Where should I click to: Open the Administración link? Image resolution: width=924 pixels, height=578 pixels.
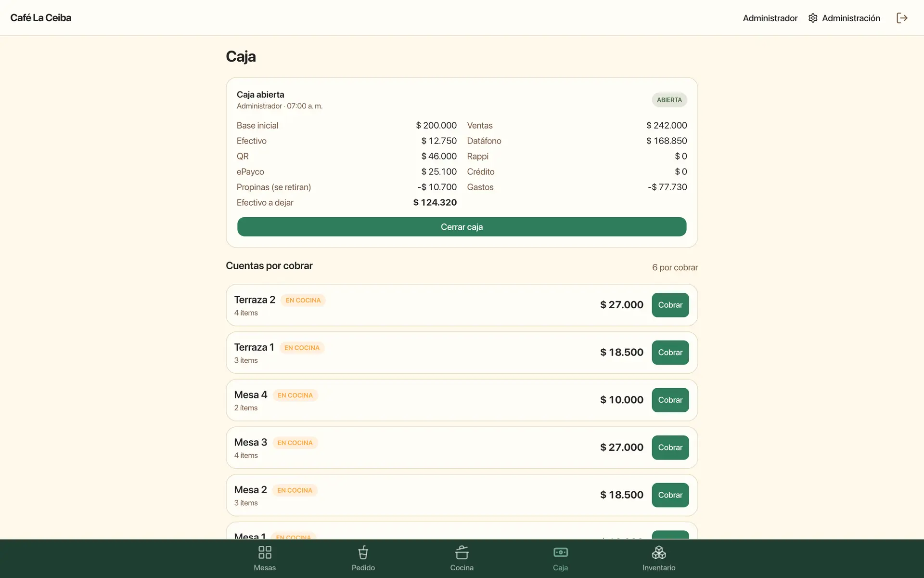pos(844,18)
